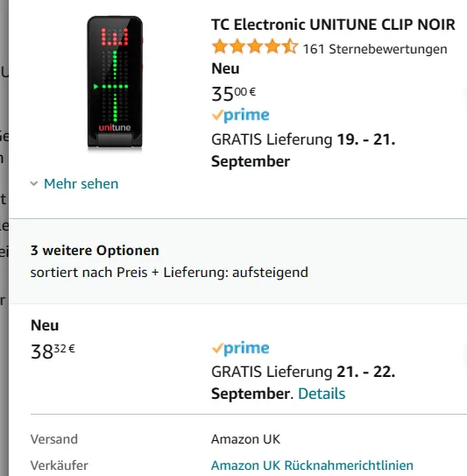Click orange prime checkmark of first offer
The image size is (467, 476).
[x=217, y=116]
